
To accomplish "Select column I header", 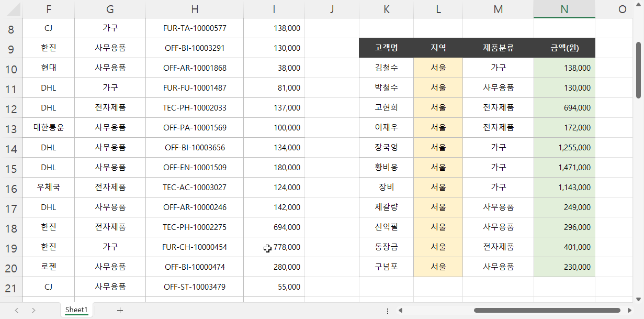I will click(x=274, y=9).
